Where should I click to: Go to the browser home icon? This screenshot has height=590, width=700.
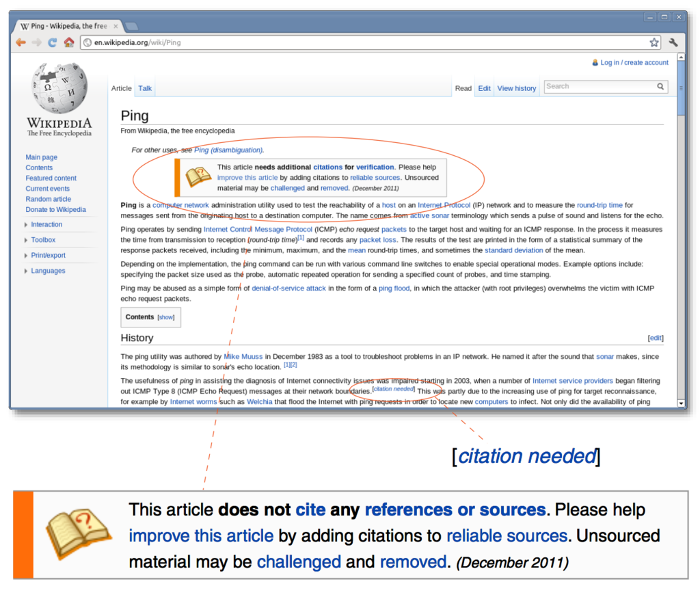[69, 42]
